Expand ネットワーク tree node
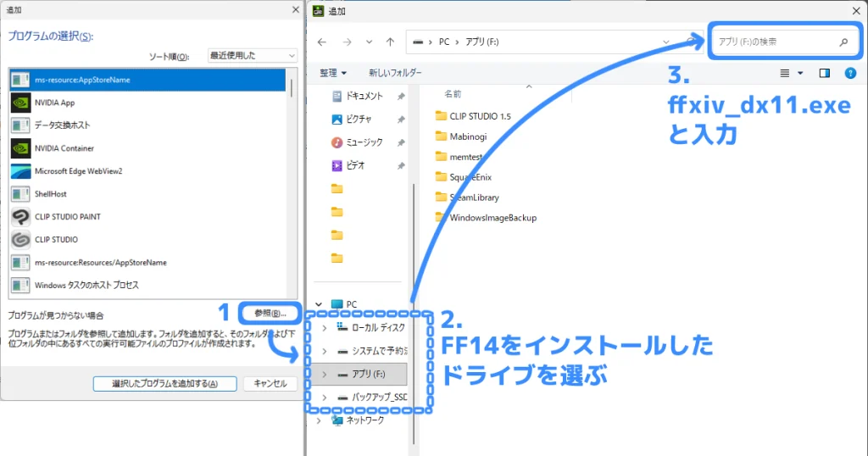868x456 pixels. pos(319,420)
